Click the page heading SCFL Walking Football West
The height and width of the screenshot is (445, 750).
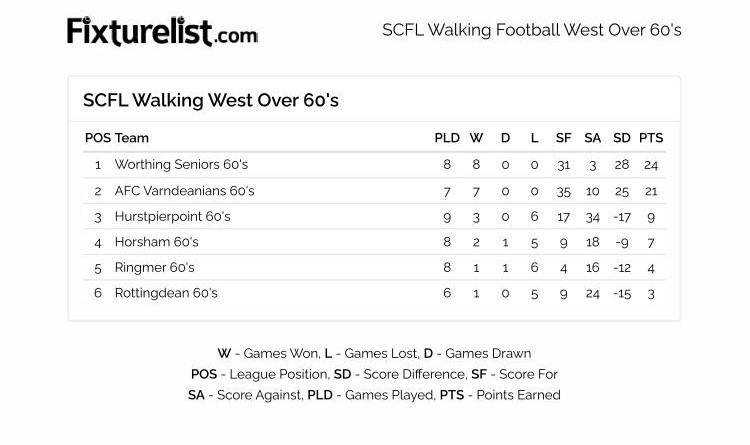click(531, 30)
